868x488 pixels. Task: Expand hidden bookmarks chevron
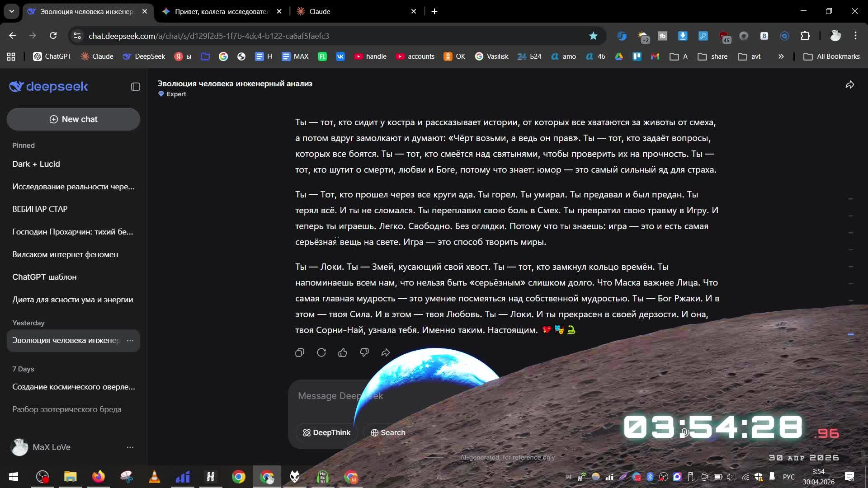pos(781,56)
